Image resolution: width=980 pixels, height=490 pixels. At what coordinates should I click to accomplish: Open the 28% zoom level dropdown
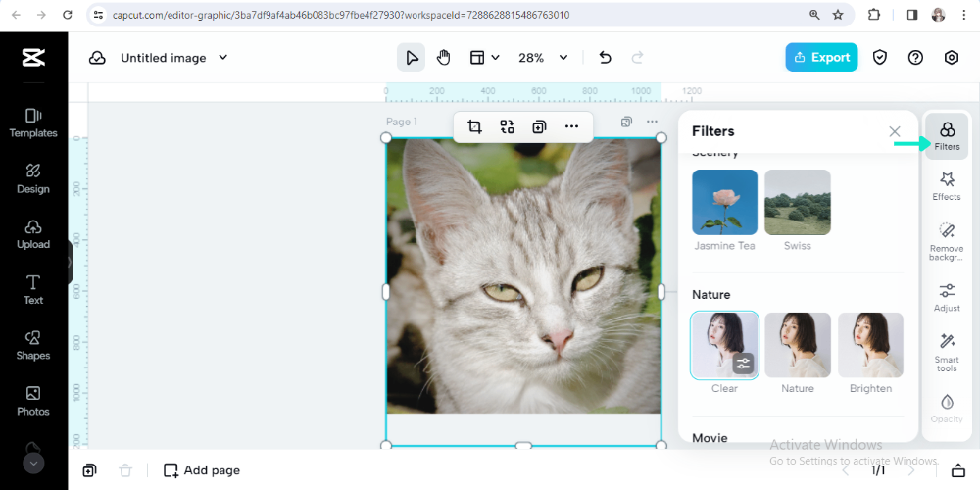pos(543,58)
